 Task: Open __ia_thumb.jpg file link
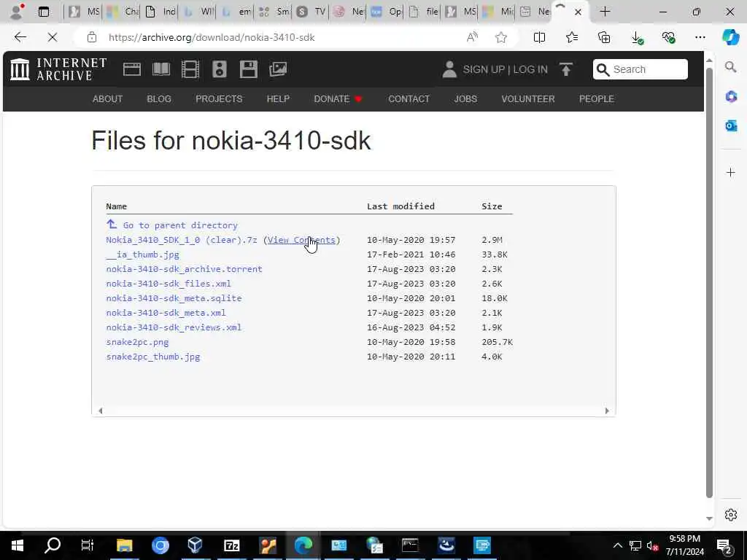(143, 254)
